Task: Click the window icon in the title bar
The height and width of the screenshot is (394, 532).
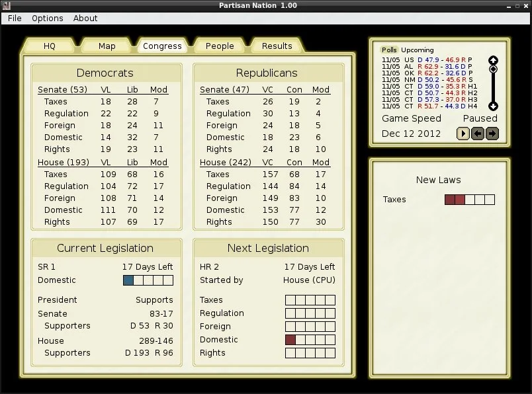Action: (7, 5)
